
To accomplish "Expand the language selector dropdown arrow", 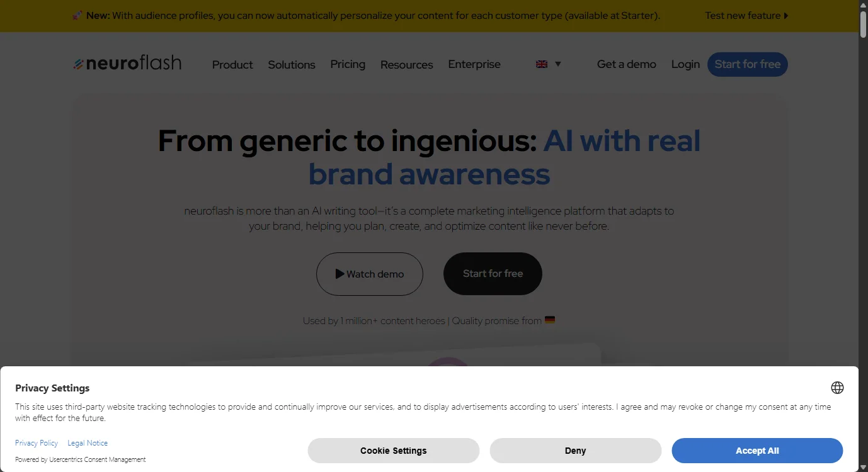I will tap(557, 64).
